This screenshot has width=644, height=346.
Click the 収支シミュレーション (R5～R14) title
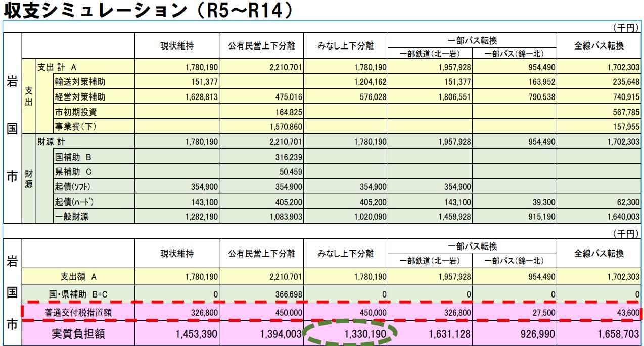[x=148, y=10]
